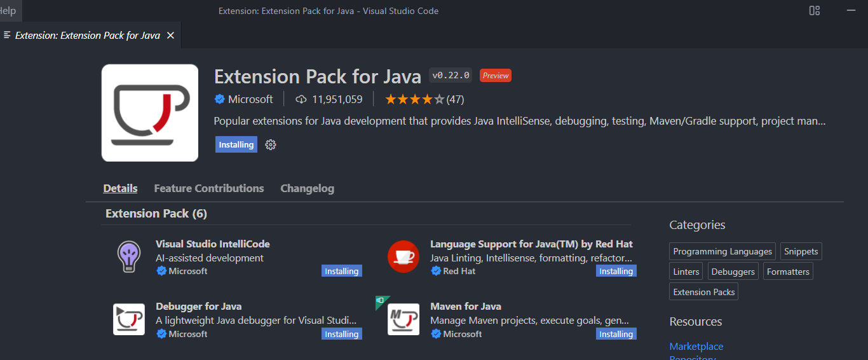Select the Programming Languages category

(x=722, y=251)
